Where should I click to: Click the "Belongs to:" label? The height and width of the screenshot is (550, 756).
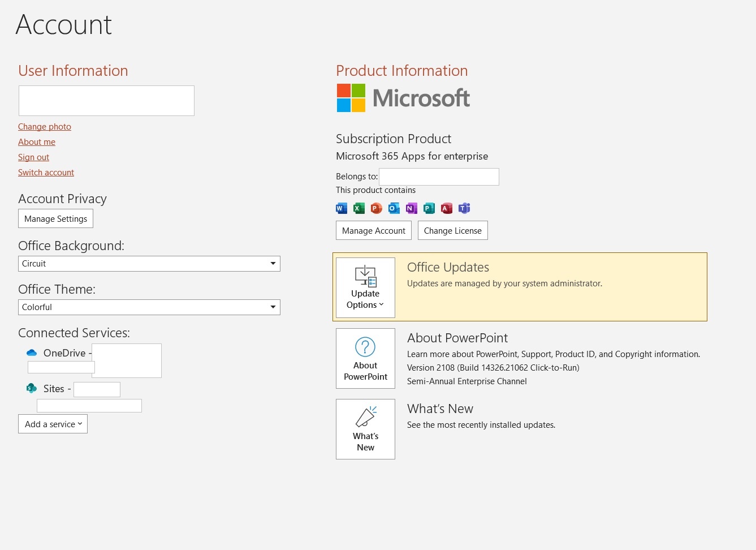coord(357,177)
